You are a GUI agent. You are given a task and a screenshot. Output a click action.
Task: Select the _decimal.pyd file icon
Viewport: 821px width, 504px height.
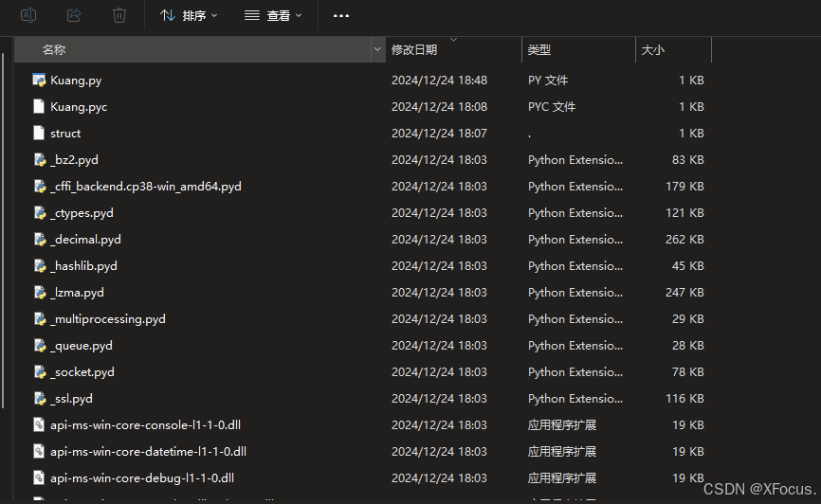40,239
